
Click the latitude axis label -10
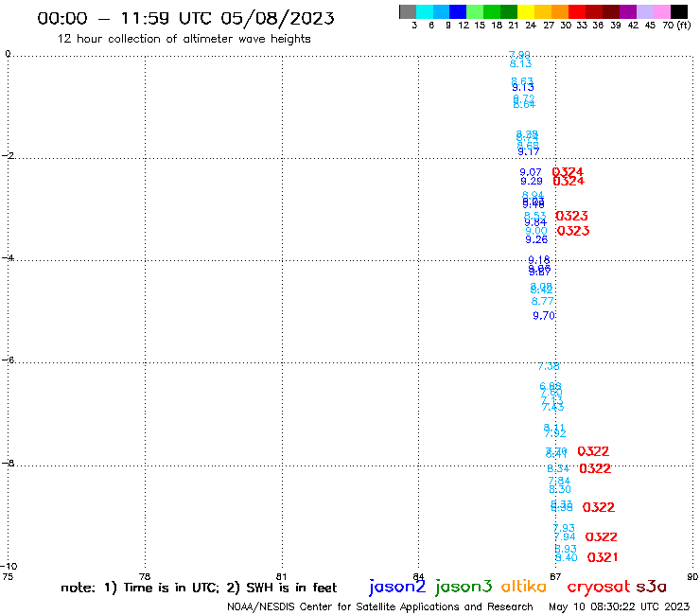point(9,567)
